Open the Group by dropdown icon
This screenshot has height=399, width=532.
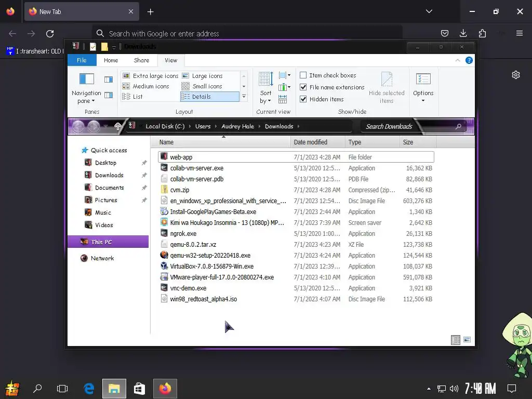point(284,75)
